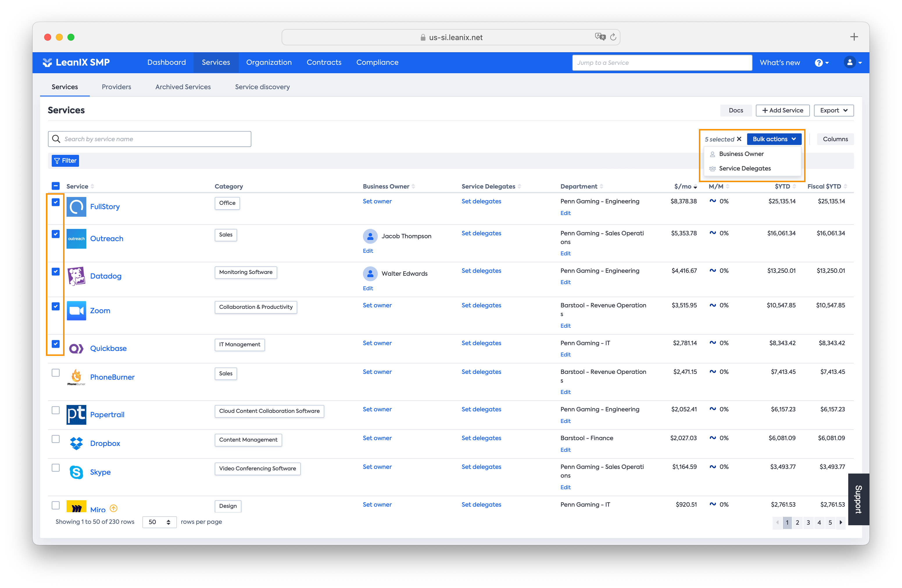Check the Papertrail row checkbox
The height and width of the screenshot is (588, 902).
point(56,410)
